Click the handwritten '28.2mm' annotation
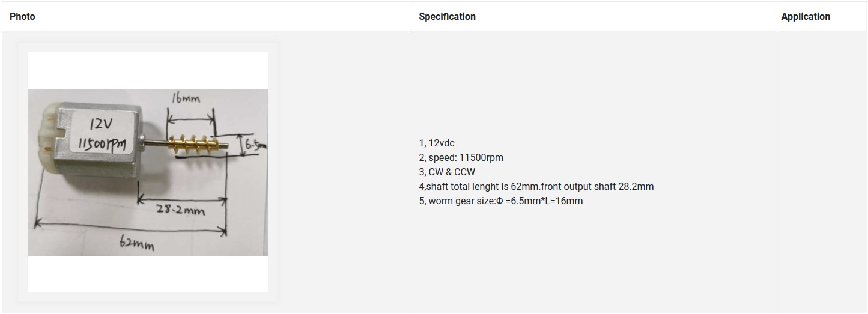Viewport: 868px width, 314px height. tap(180, 210)
